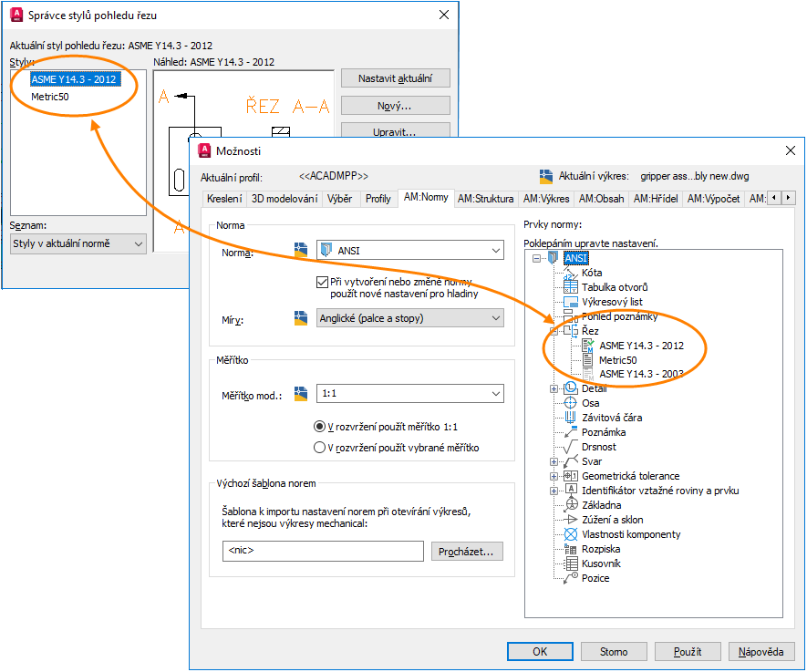Screen dimensions: 807x672
Task: Click Nastavit aktuální in style manager
Action: coord(395,78)
